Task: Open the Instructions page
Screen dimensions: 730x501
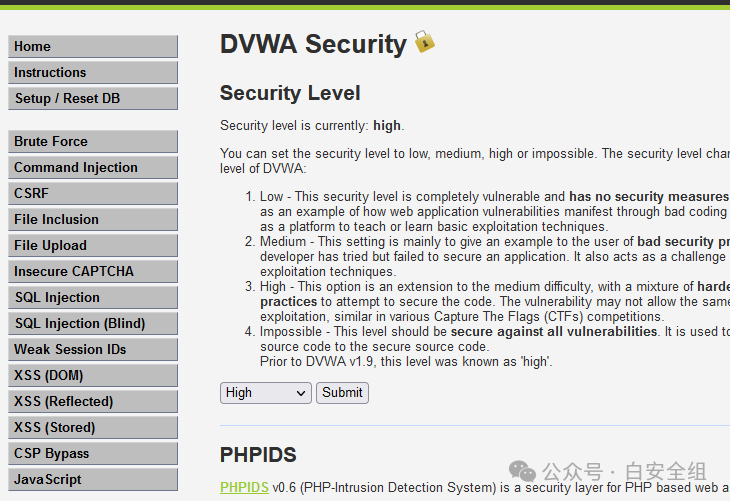Action: coord(93,73)
